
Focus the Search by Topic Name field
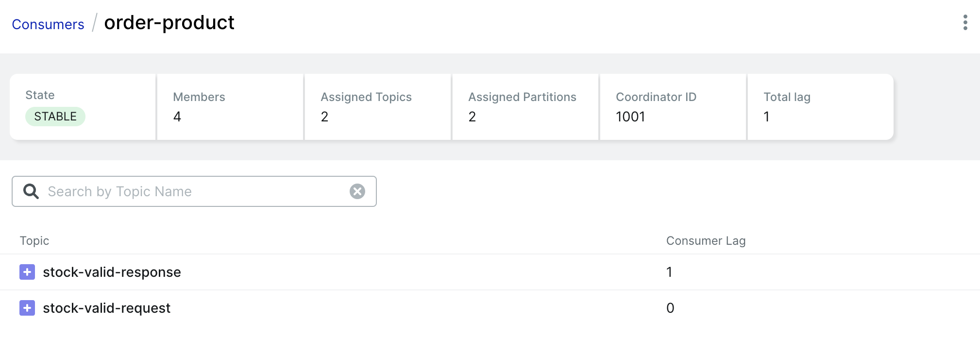(194, 191)
